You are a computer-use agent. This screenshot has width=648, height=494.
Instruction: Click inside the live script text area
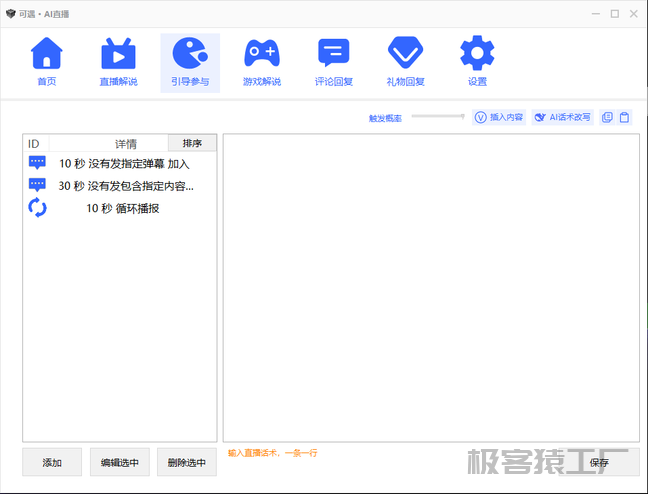point(430,290)
